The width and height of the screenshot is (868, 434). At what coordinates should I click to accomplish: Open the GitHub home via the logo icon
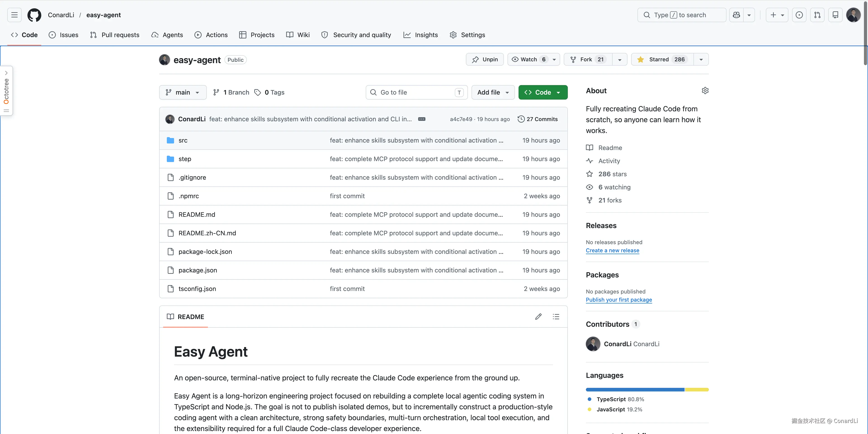(34, 15)
